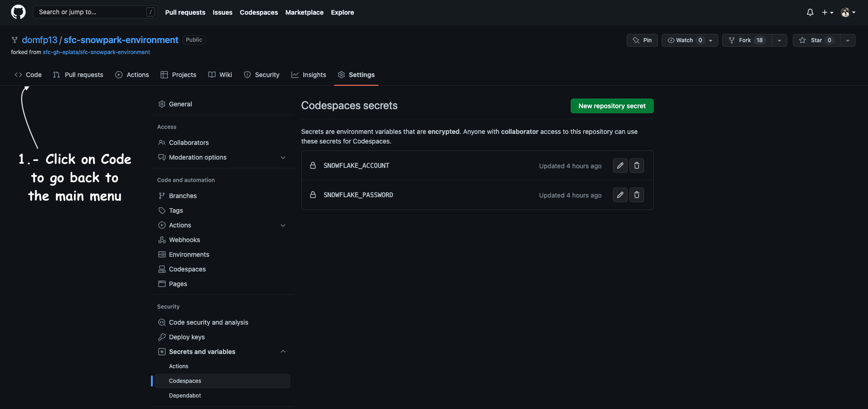Expand the Actions chevron in sidebar

pyautogui.click(x=283, y=225)
